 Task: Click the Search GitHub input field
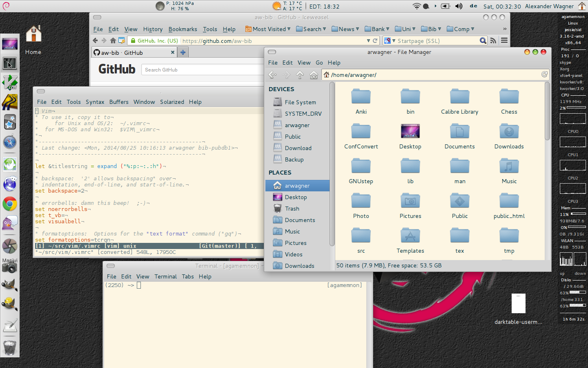click(203, 70)
